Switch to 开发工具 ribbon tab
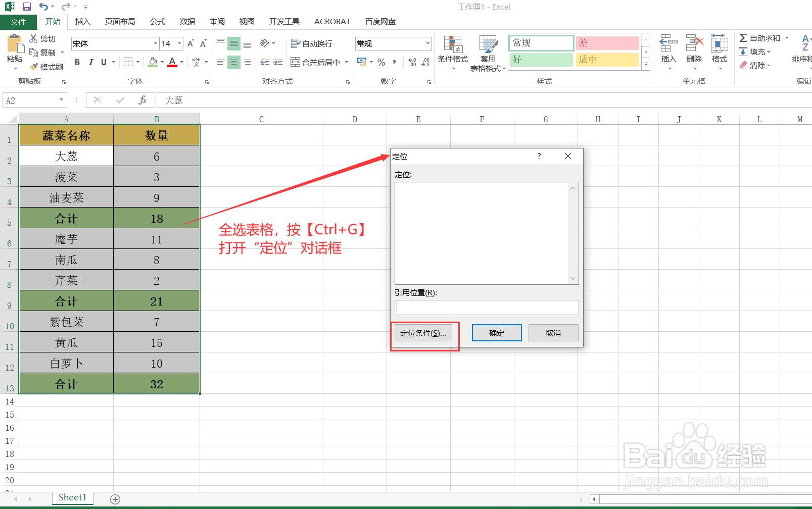This screenshot has width=812, height=509. pyautogui.click(x=284, y=22)
